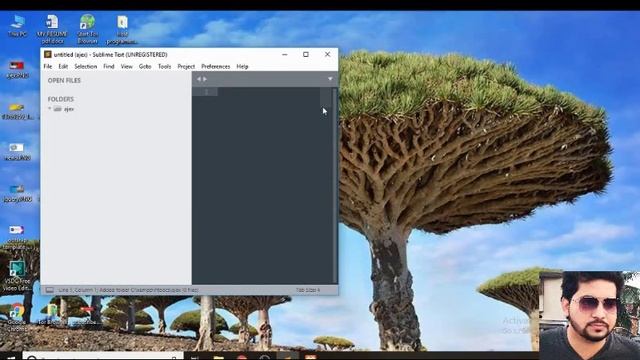Screen dimensions: 640x360
Task: Open the Find menu
Action: pyautogui.click(x=109, y=67)
